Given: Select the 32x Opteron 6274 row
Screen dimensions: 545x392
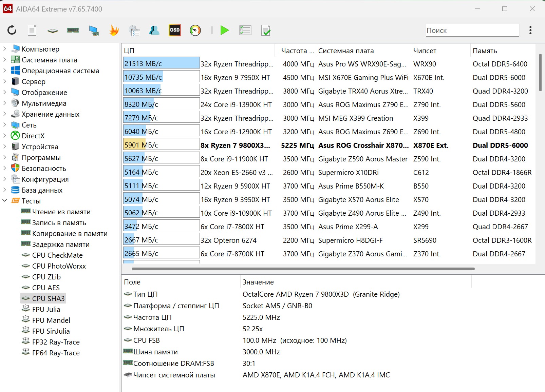Looking at the screenshot, I should point(328,240).
